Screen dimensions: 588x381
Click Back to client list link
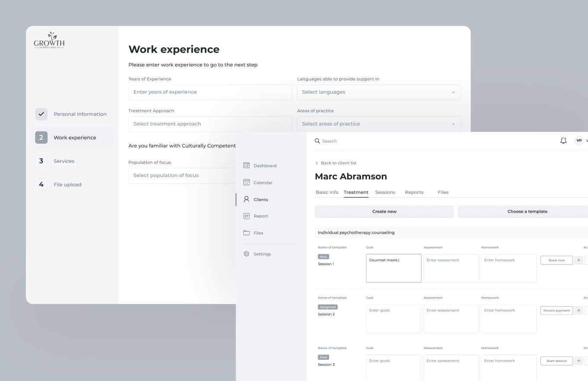338,163
